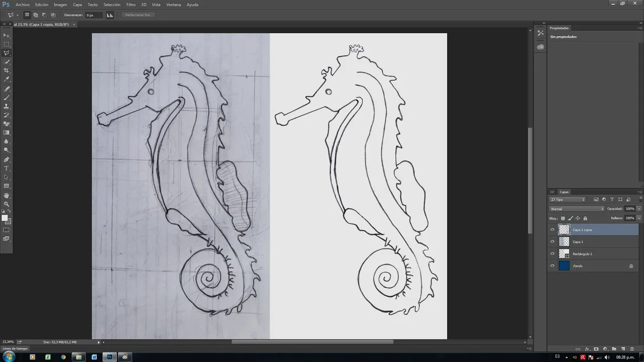Create a new adjustment layer
This screenshot has width=644, height=362.
(x=605, y=349)
